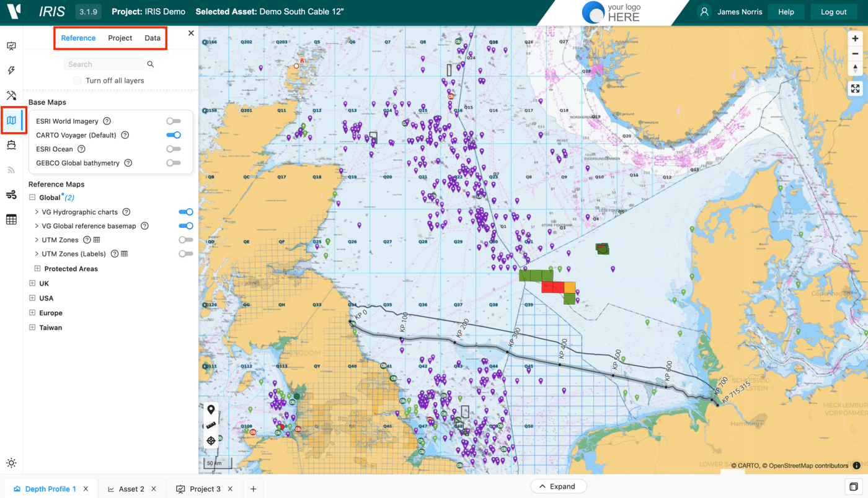This screenshot has height=498, width=868.
Task: Open the map layers sidebar icon
Action: click(11, 120)
